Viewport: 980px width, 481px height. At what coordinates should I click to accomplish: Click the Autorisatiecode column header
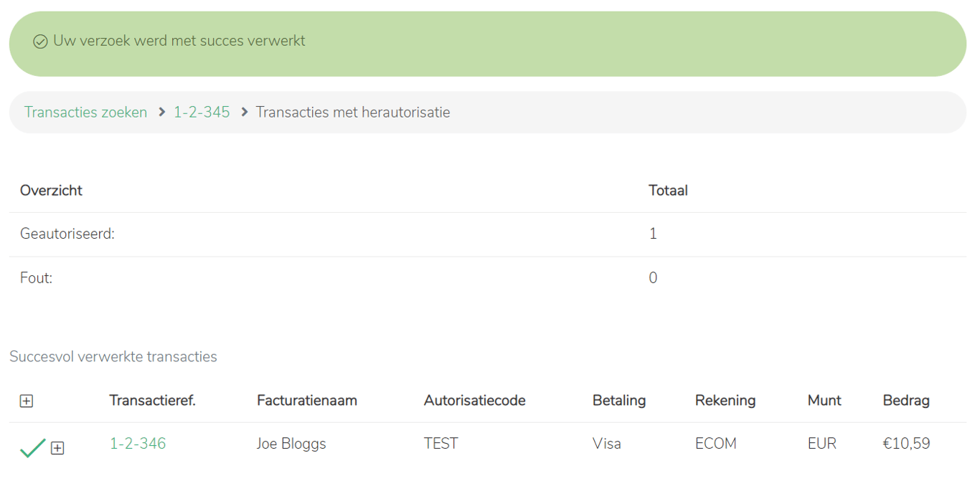(x=474, y=401)
